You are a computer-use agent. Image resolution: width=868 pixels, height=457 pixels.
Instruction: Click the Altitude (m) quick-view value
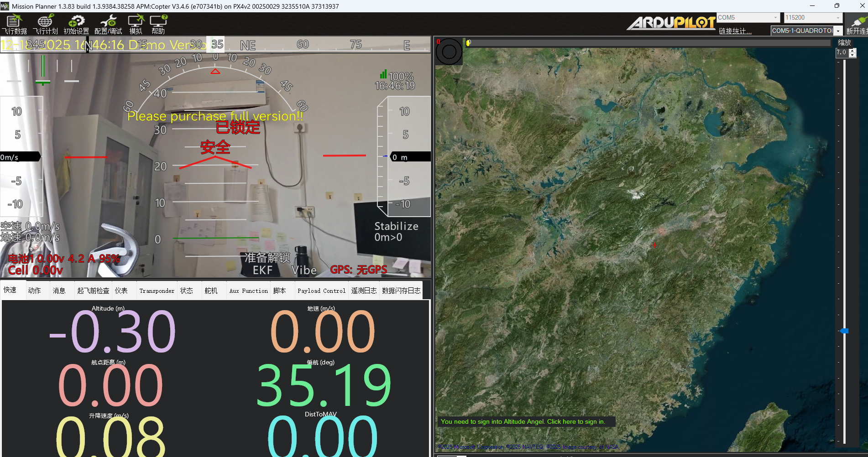point(112,332)
